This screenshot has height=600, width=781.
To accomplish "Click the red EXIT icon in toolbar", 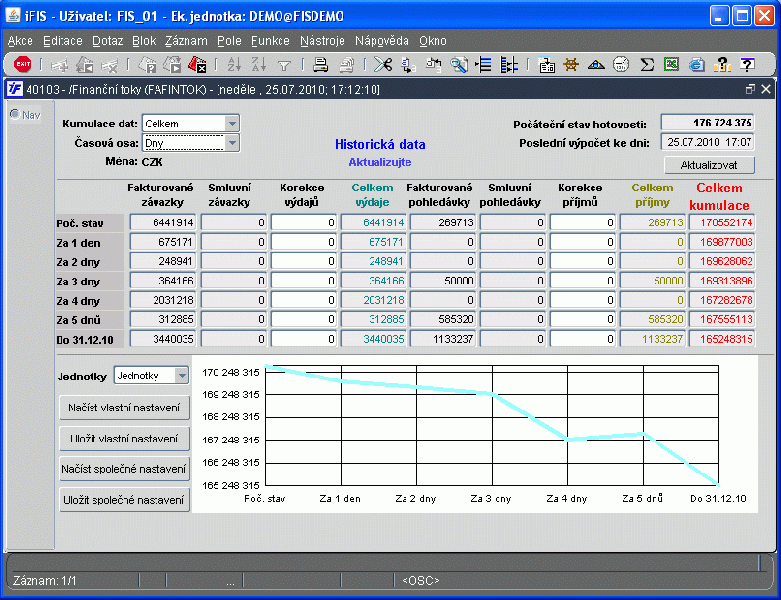I will click(x=22, y=65).
